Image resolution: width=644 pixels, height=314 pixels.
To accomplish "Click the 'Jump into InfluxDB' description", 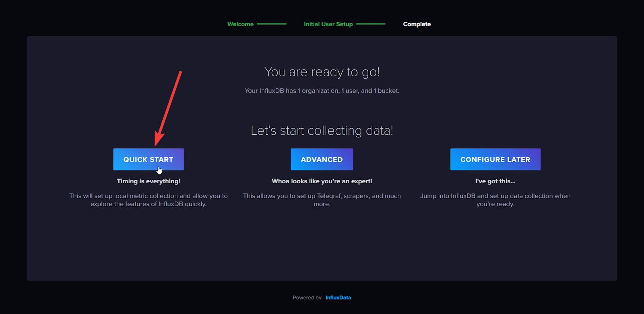I will (x=495, y=200).
